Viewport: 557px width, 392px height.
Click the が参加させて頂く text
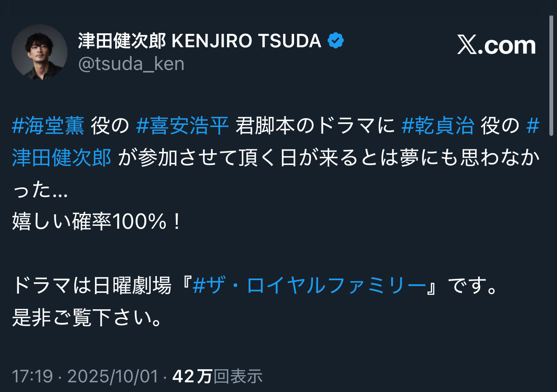coord(196,158)
